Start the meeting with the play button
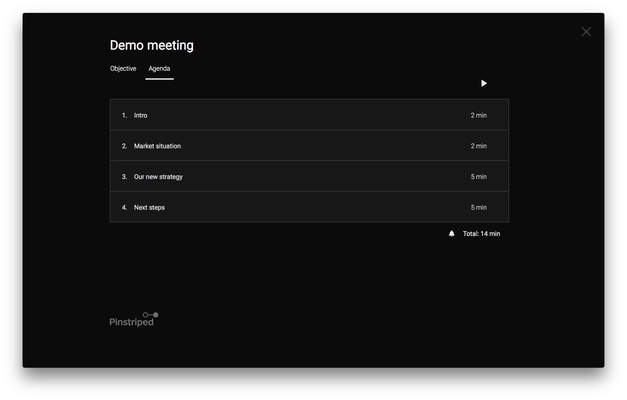The height and width of the screenshot is (400, 627). [x=484, y=84]
